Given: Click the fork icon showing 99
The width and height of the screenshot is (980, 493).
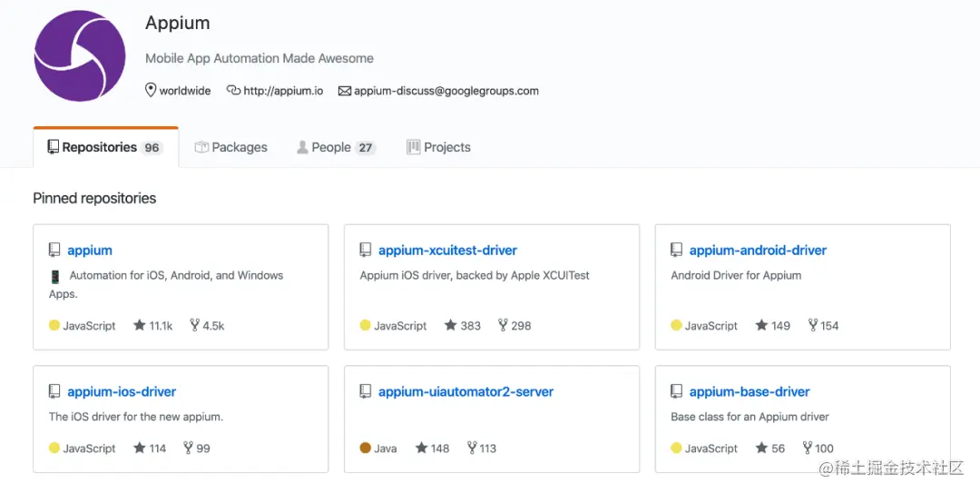Looking at the screenshot, I should [188, 448].
